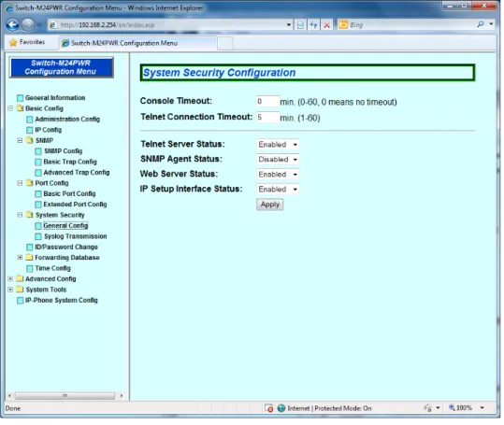
Task: Click the Port Config folder icon
Action: pyautogui.click(x=30, y=183)
